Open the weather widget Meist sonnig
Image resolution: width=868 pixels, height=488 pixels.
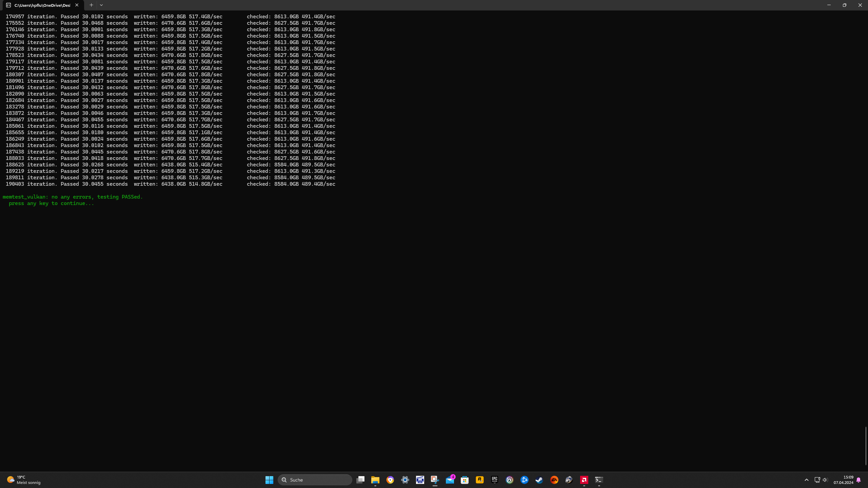(x=24, y=480)
